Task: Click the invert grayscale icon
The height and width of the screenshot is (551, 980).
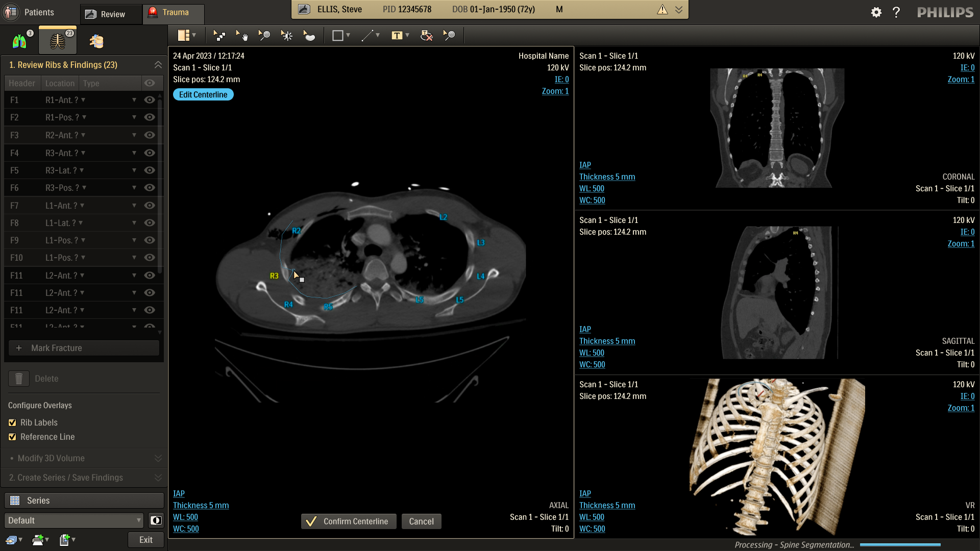Action: 156,520
